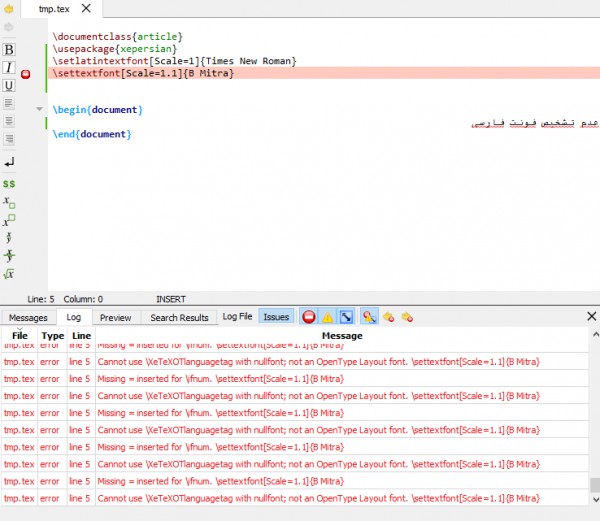Screen dimensions: 600x521
Task: Sort the log table by Type column header
Action: 52,336
